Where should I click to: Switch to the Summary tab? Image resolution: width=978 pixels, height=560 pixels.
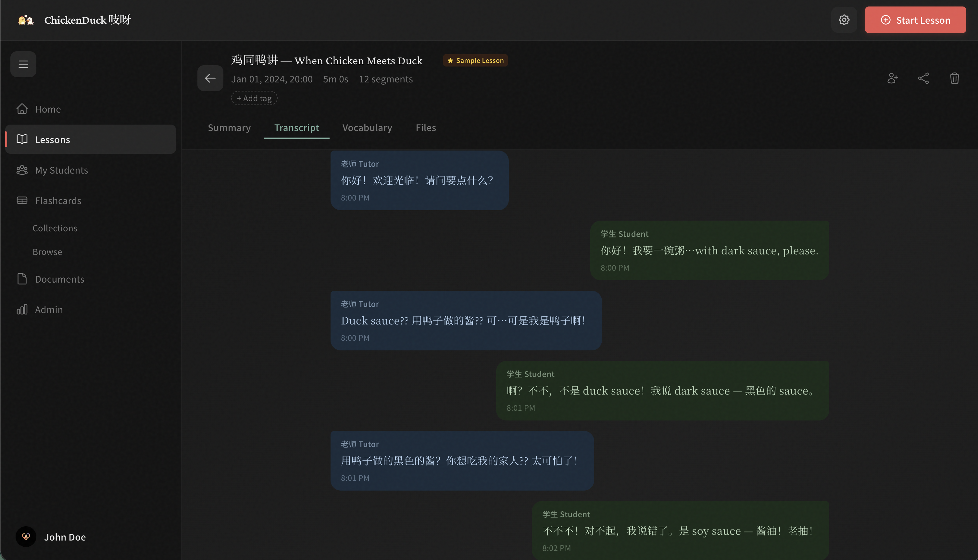click(x=229, y=128)
